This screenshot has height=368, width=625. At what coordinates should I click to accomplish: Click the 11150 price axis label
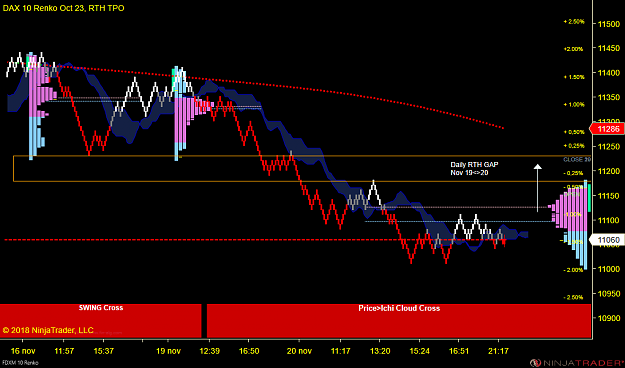[609, 195]
